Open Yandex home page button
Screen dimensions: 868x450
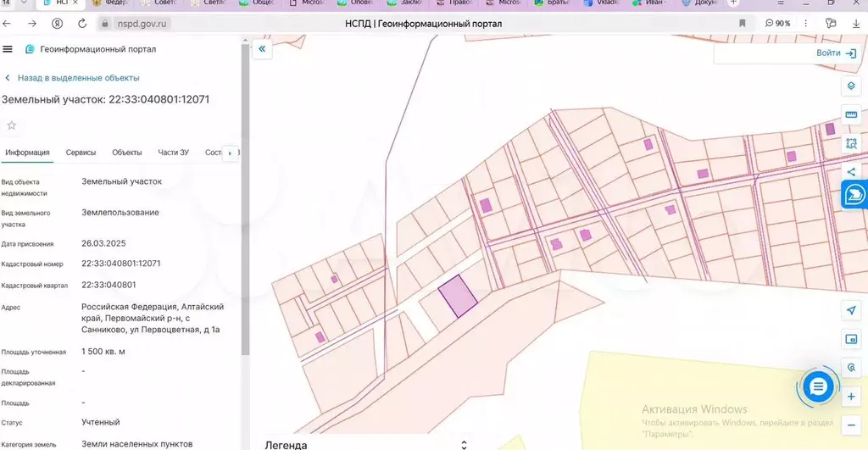coord(57,24)
